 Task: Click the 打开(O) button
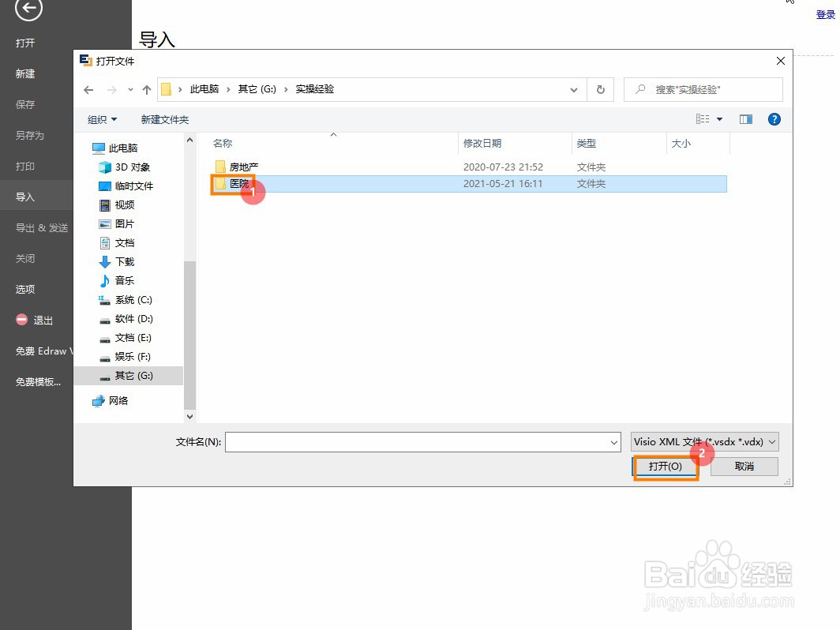click(666, 466)
